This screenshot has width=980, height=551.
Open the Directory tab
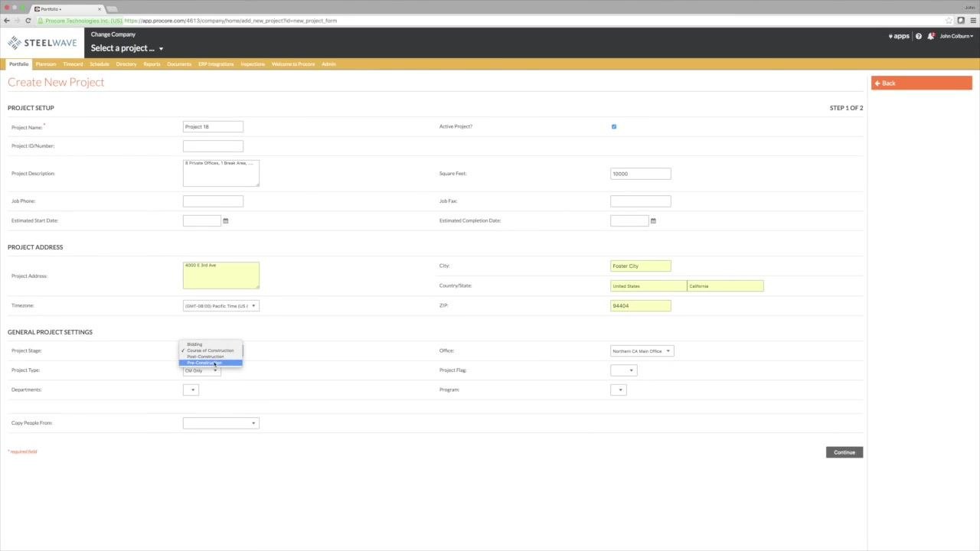tap(126, 64)
